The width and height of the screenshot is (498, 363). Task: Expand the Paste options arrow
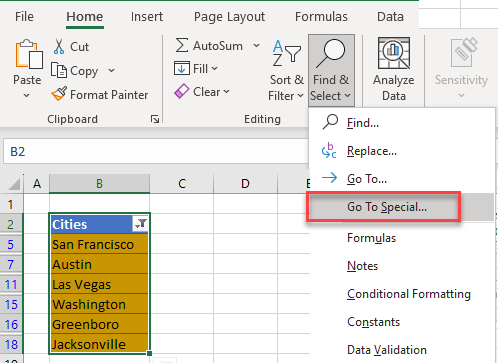pyautogui.click(x=27, y=96)
